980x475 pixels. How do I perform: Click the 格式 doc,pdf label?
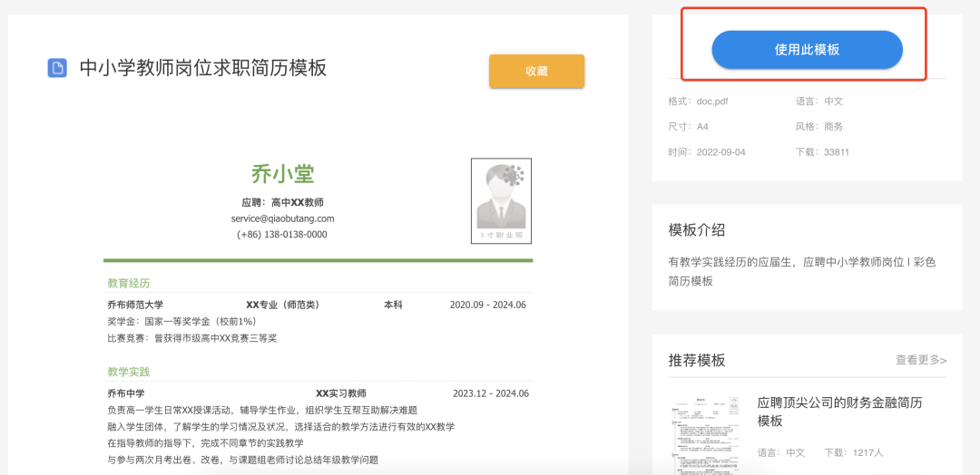coord(697,102)
